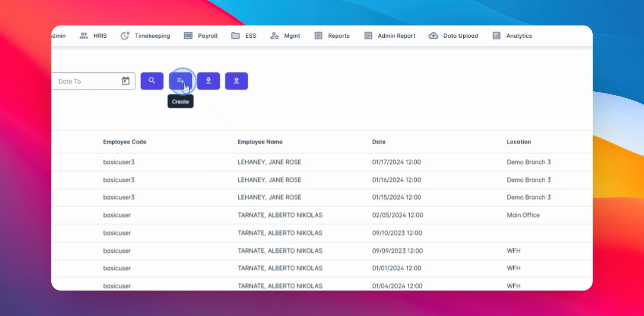
Task: Click the download arrow button
Action: 208,81
